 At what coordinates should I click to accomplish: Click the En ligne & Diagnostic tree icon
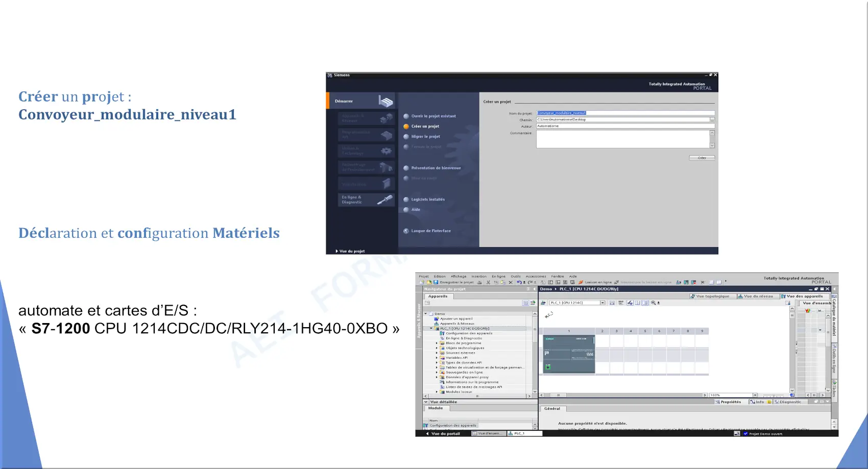[x=442, y=338]
